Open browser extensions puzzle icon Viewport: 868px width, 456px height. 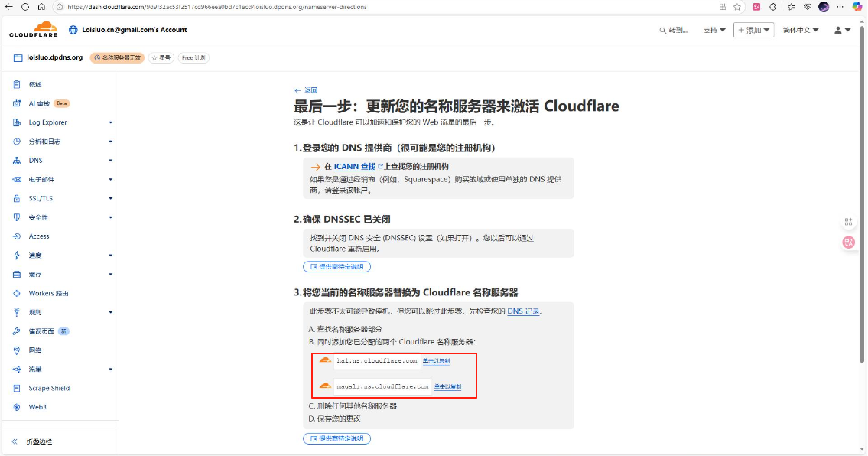point(772,7)
